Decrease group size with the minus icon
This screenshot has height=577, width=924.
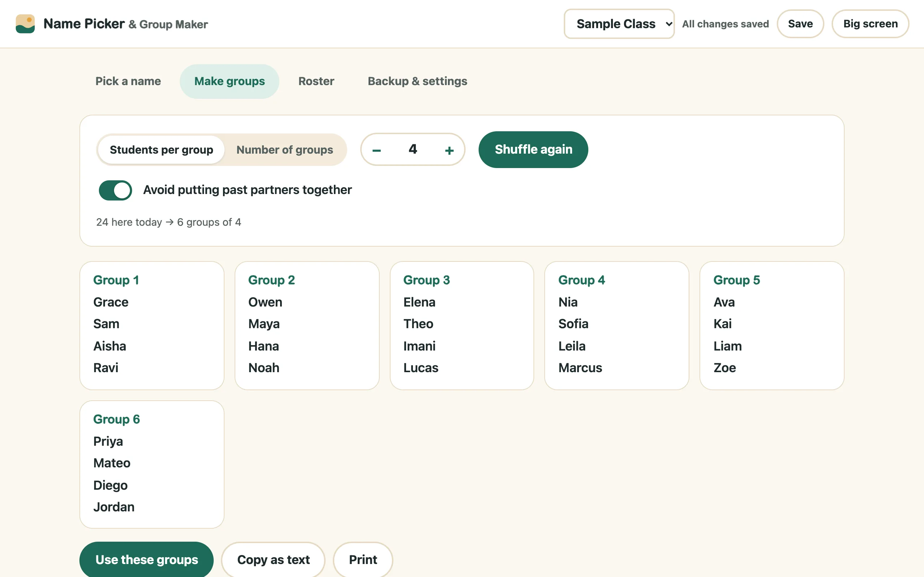[376, 150]
